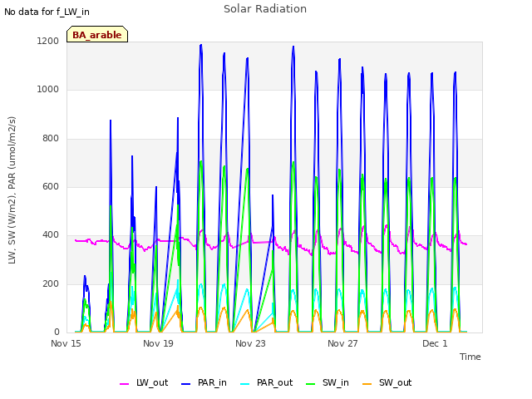Image resolution: width=532 pixels, height=399 pixels.
Task: Toggle the SW_in legend entry
Action: [x=328, y=382]
